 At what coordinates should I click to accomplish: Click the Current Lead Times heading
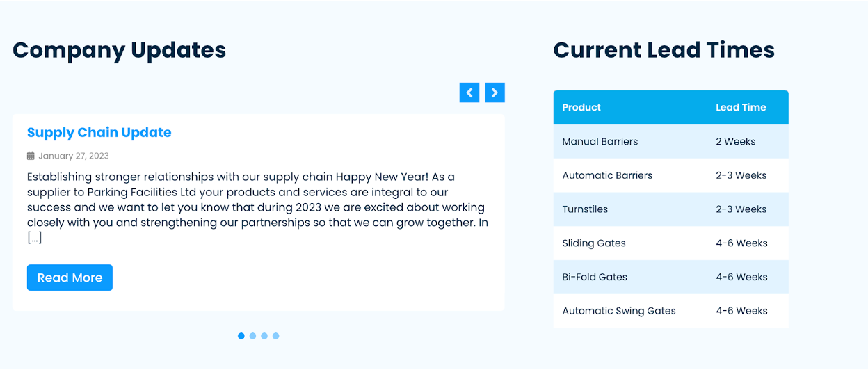(664, 50)
